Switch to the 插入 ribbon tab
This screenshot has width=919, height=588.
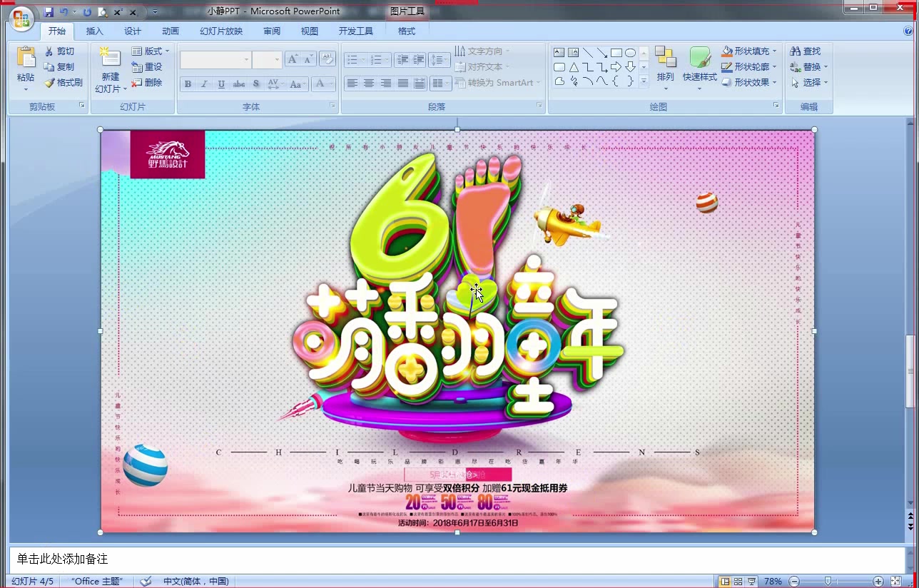click(95, 31)
